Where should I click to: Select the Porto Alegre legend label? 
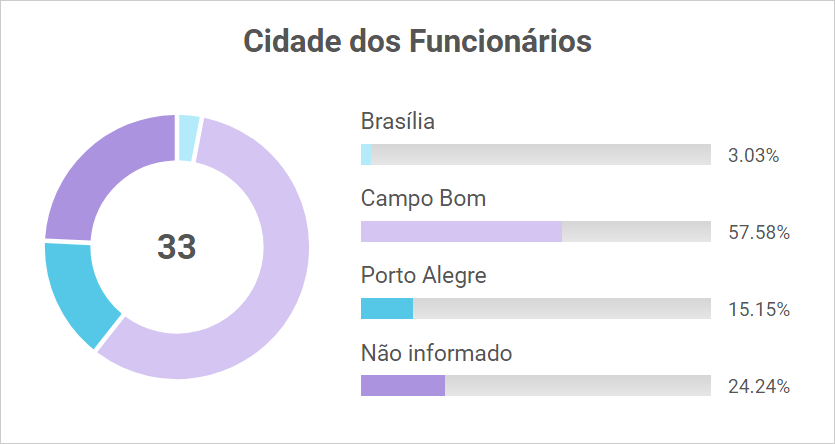[x=423, y=275]
